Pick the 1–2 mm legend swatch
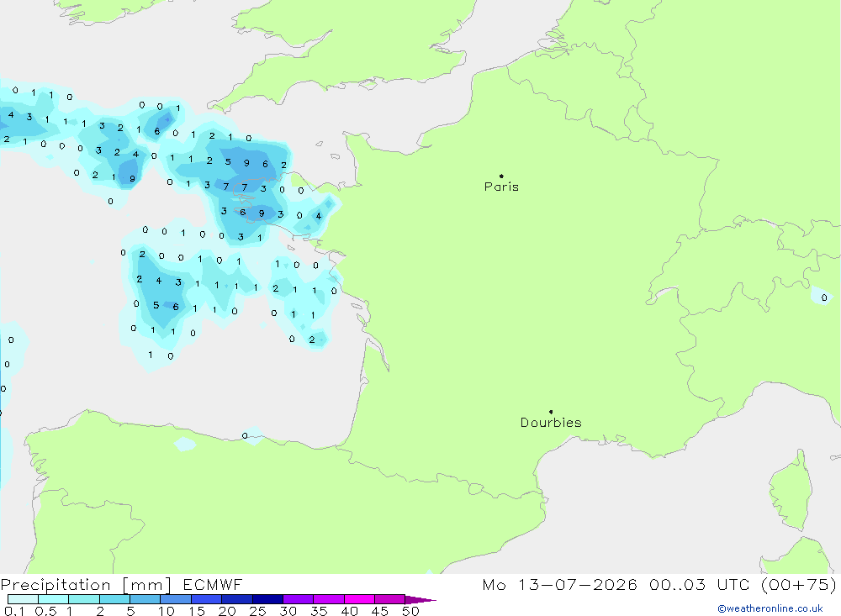Image resolution: width=841 pixels, height=616 pixels. click(84, 599)
